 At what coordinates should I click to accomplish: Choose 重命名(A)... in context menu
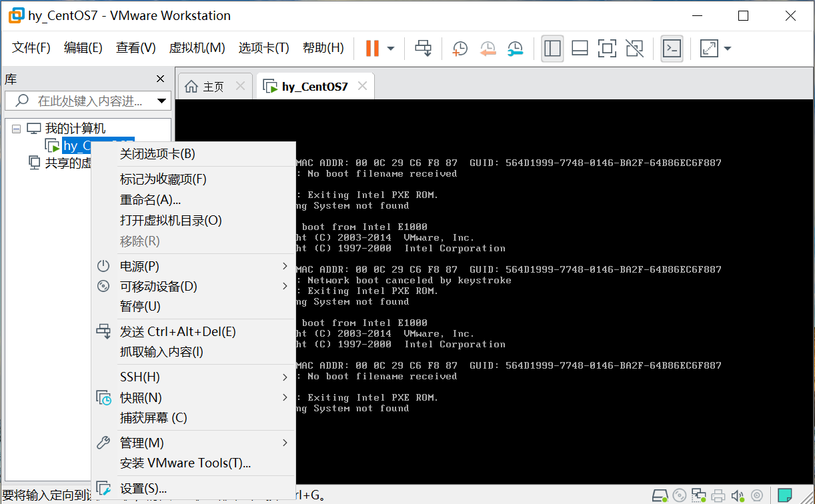[x=193, y=200]
